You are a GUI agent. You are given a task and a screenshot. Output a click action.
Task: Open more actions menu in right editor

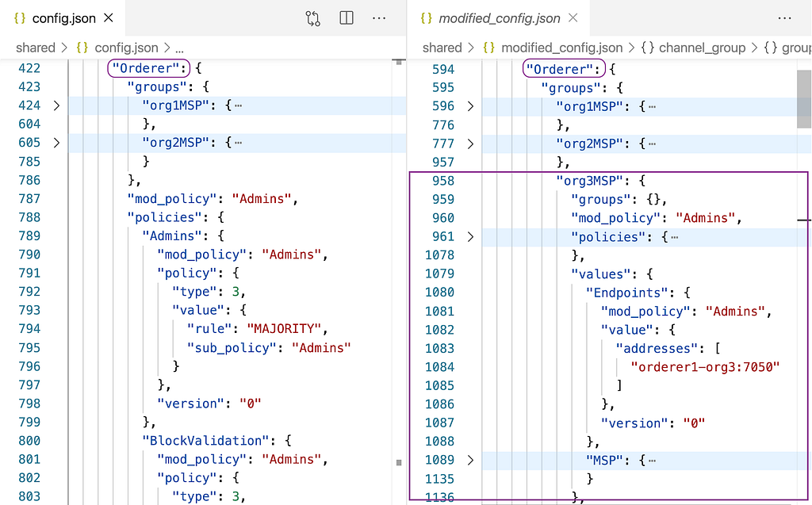784,18
